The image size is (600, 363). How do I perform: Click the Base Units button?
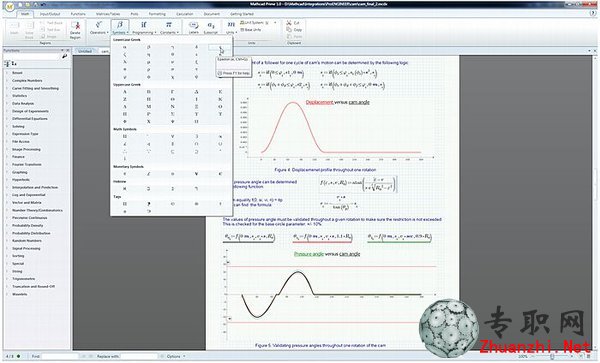tap(251, 30)
